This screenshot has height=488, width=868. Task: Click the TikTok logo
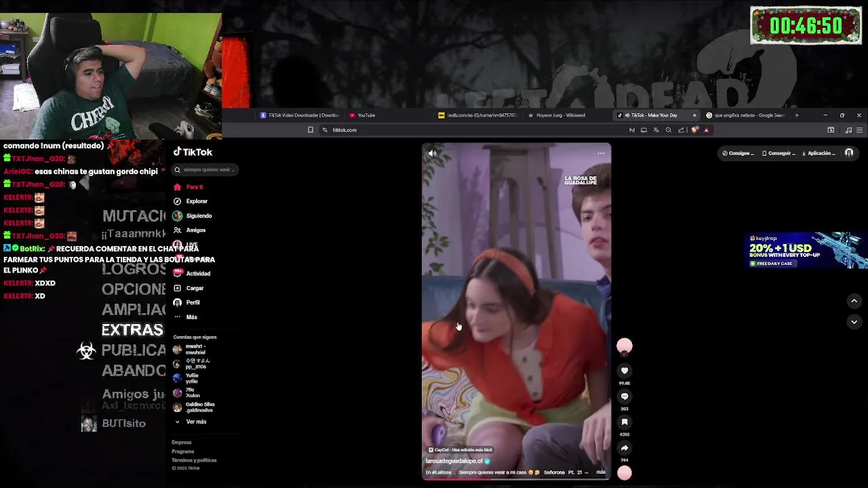tap(193, 152)
